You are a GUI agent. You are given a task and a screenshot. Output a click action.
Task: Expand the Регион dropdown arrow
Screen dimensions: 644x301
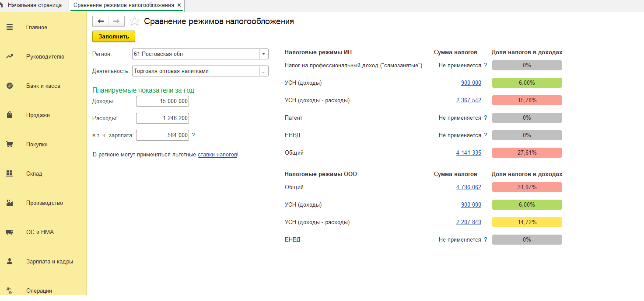coord(264,54)
